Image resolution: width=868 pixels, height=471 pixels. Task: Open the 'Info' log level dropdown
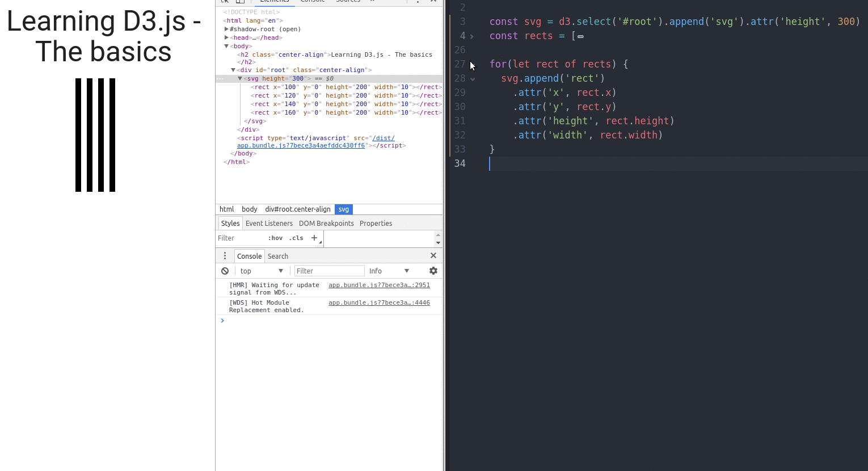[x=389, y=271]
